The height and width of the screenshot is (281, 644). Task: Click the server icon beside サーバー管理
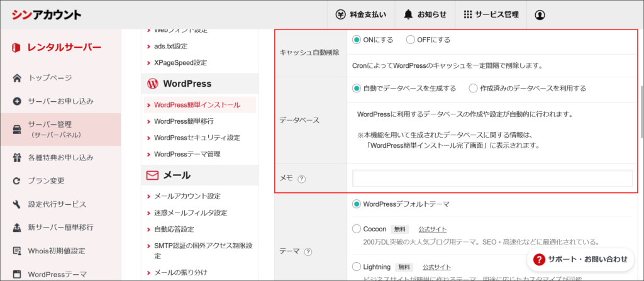(17, 129)
